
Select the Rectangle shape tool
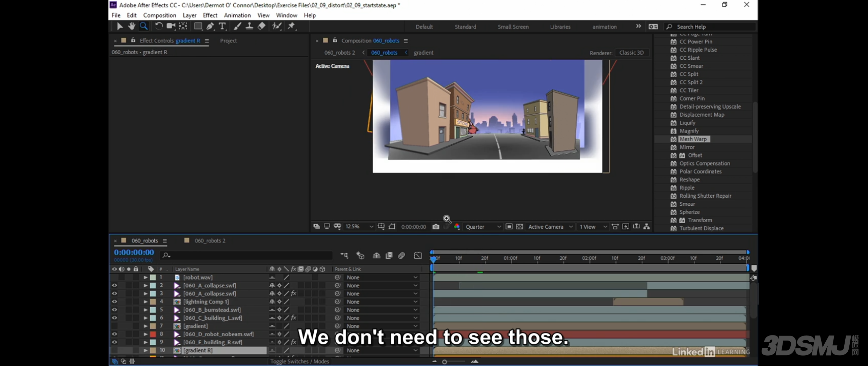point(198,26)
